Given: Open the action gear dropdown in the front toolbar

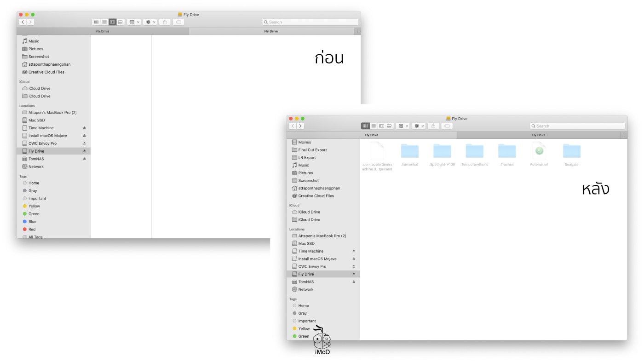Looking at the screenshot, I should click(416, 126).
